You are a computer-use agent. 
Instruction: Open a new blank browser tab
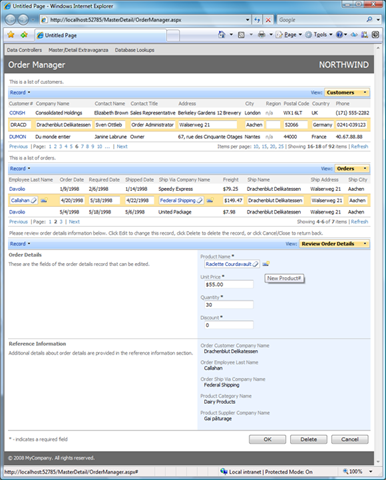(173, 35)
